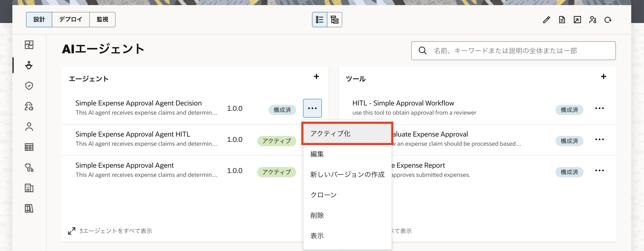The width and height of the screenshot is (644, 251).
Task: Click 3エージェントをすべて表示 link
Action: click(x=116, y=231)
